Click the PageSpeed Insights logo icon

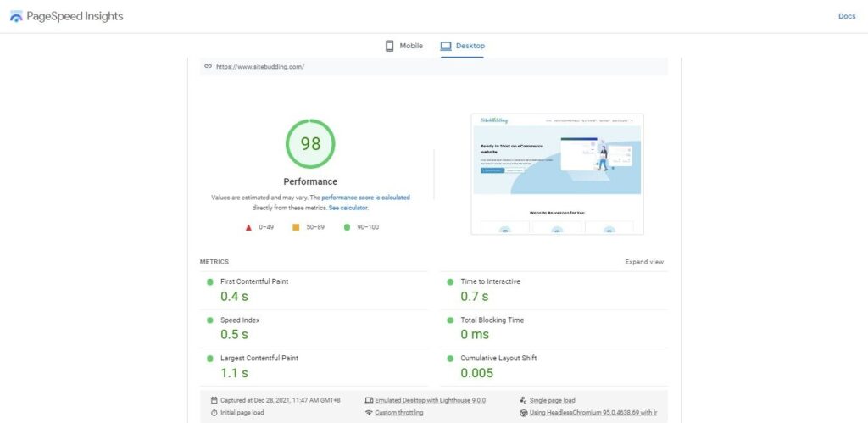tap(16, 17)
